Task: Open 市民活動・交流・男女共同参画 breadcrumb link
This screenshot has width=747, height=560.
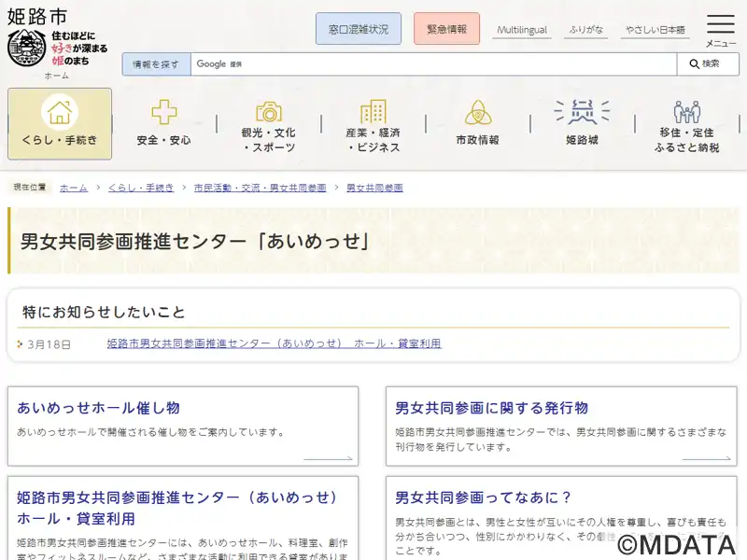Action: [260, 188]
